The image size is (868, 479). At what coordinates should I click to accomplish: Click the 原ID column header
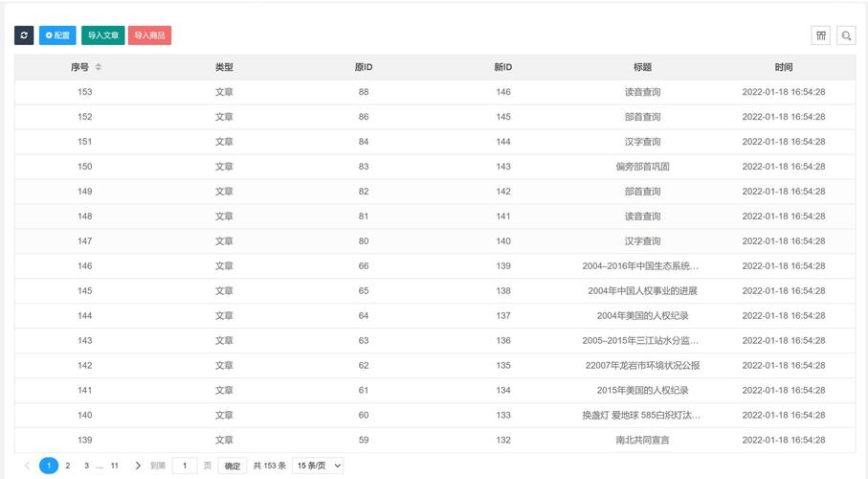coord(364,67)
